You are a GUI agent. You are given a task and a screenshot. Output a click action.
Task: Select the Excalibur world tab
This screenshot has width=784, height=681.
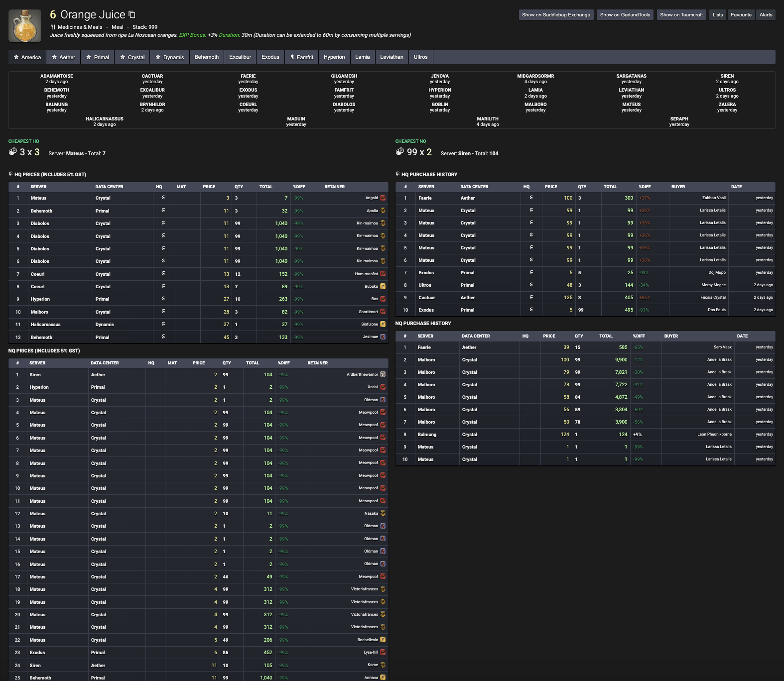click(240, 57)
